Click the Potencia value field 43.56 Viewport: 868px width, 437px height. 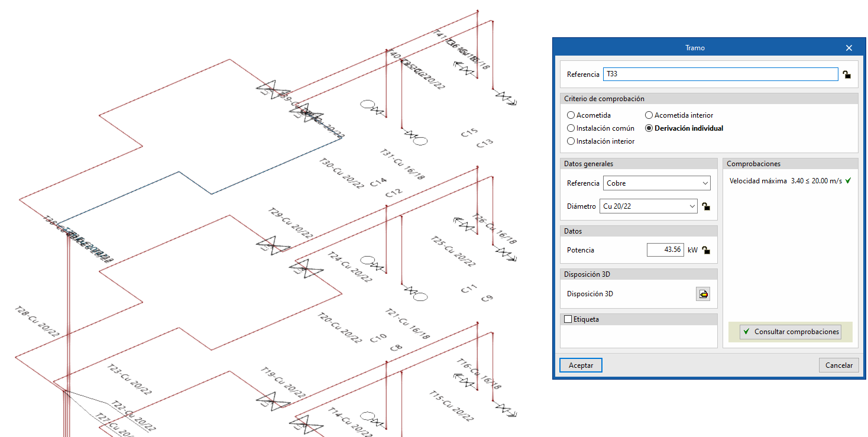click(x=665, y=250)
